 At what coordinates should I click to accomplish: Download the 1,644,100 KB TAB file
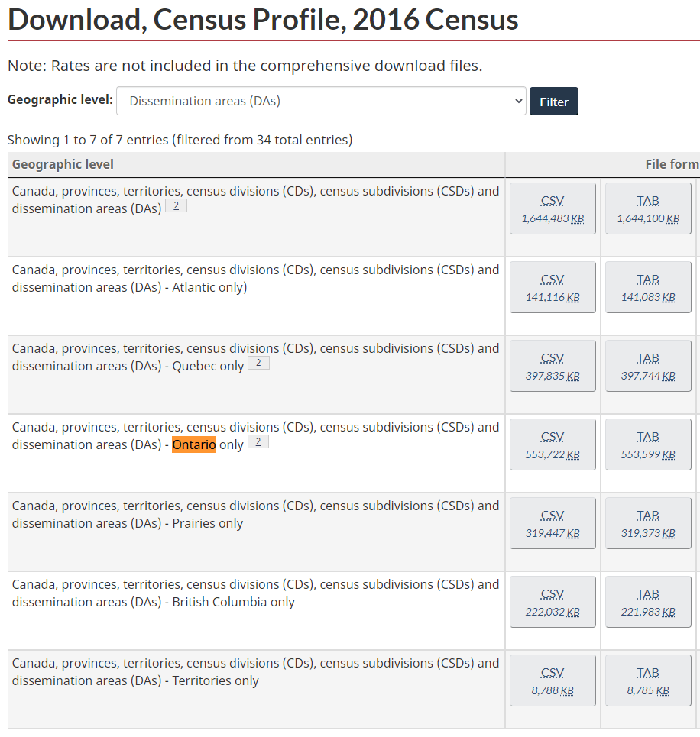[x=648, y=208]
